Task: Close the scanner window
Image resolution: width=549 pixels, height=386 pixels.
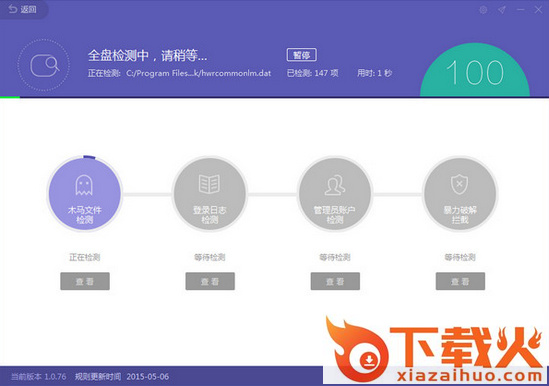Action: pyautogui.click(x=538, y=10)
